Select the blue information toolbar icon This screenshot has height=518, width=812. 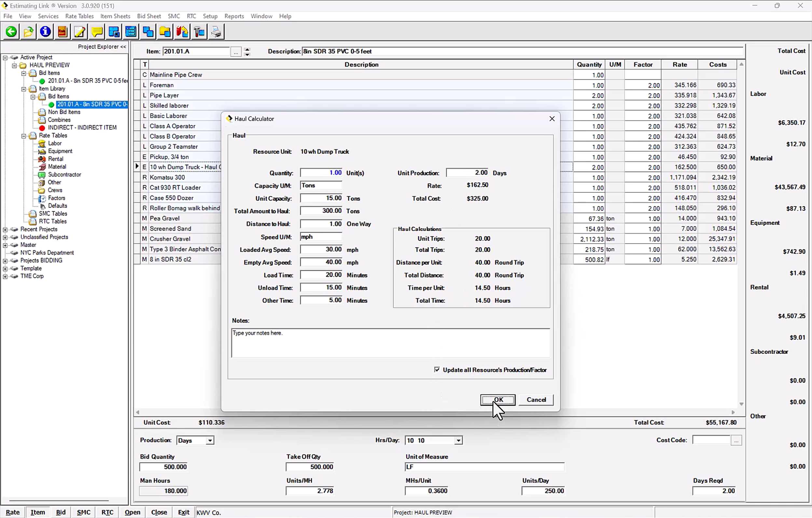pos(45,31)
